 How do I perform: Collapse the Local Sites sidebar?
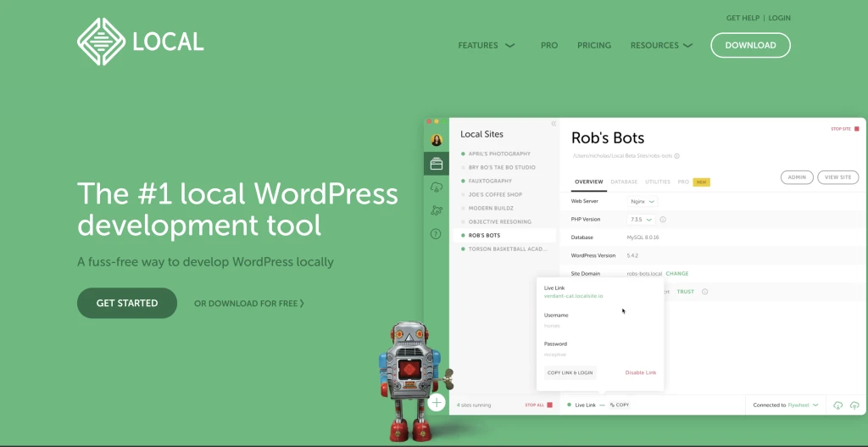554,124
